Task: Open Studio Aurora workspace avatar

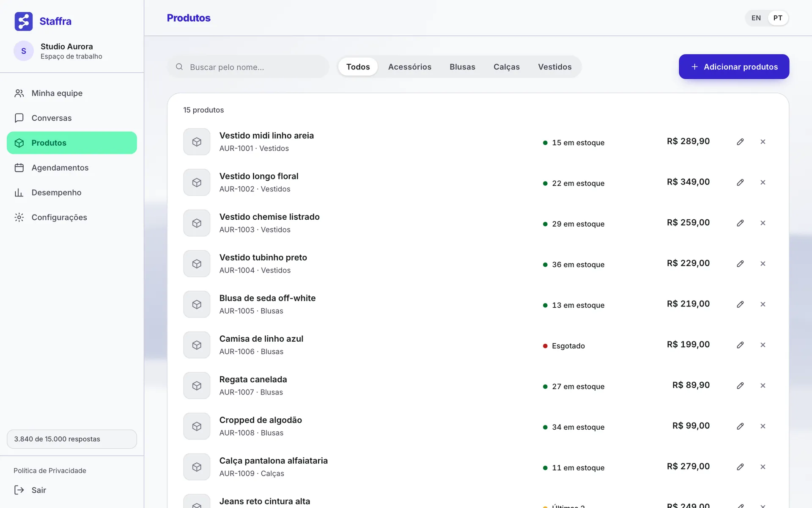Action: click(24, 51)
